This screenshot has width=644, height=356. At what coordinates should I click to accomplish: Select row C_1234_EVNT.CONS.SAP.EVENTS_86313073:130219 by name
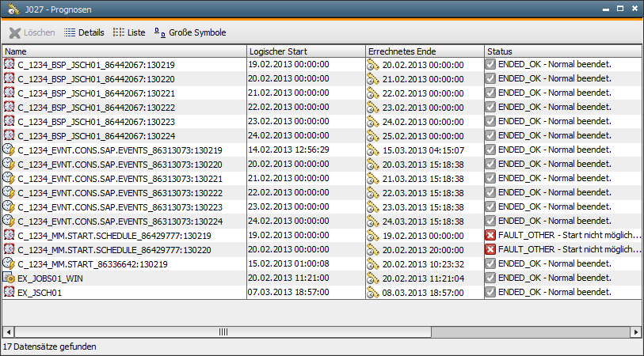click(120, 150)
